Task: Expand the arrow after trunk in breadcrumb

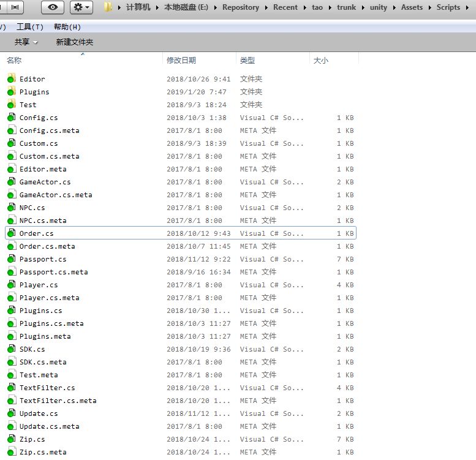Action: coord(363,7)
